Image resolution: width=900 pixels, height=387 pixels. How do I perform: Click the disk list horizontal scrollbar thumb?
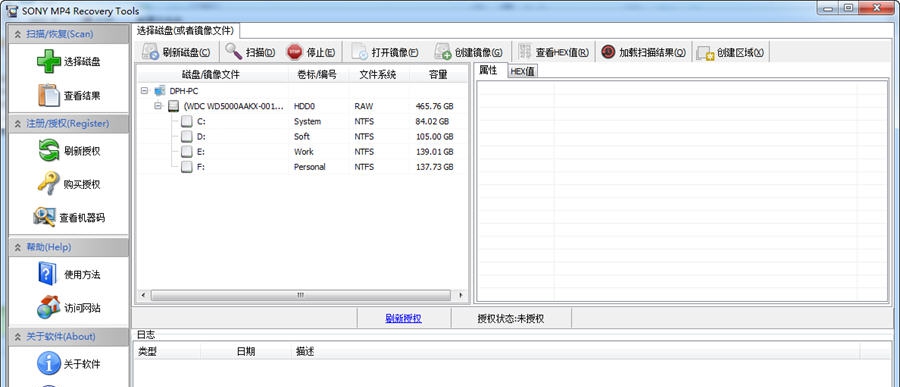(x=300, y=295)
